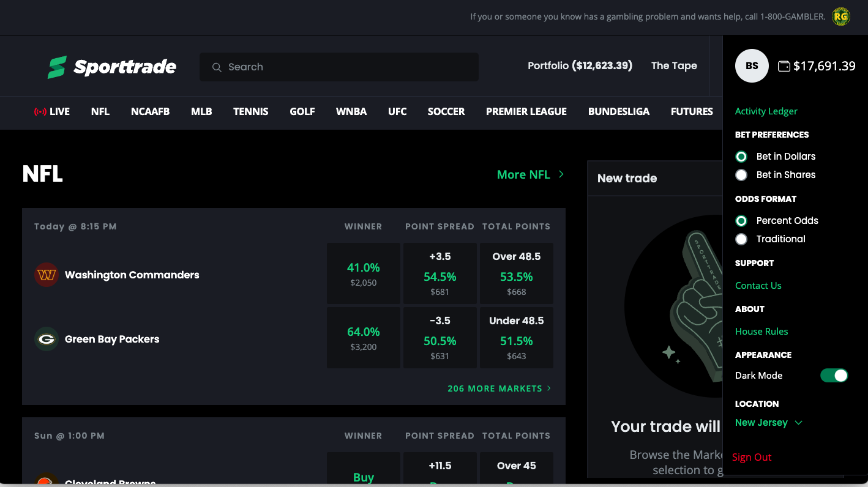Buy Commanders winner at 41.0%
This screenshot has width=868, height=487.
point(364,273)
